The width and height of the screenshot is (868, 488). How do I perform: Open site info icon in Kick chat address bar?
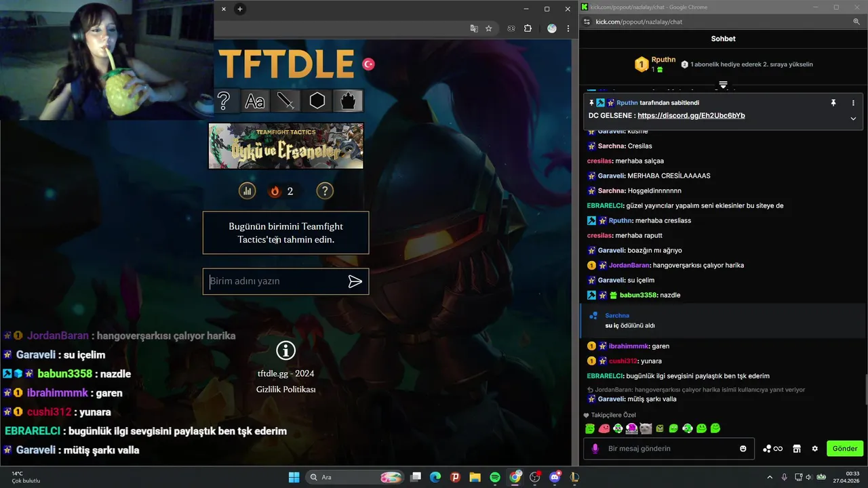[x=587, y=22]
